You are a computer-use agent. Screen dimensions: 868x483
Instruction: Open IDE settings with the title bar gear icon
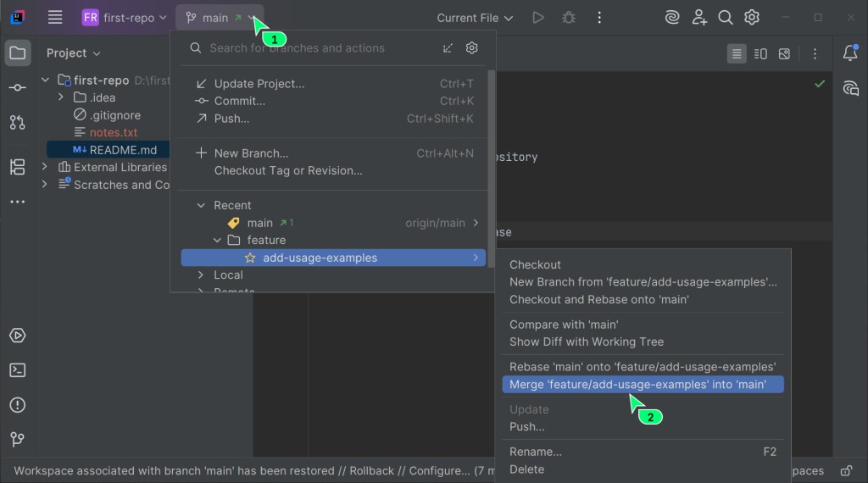point(752,18)
